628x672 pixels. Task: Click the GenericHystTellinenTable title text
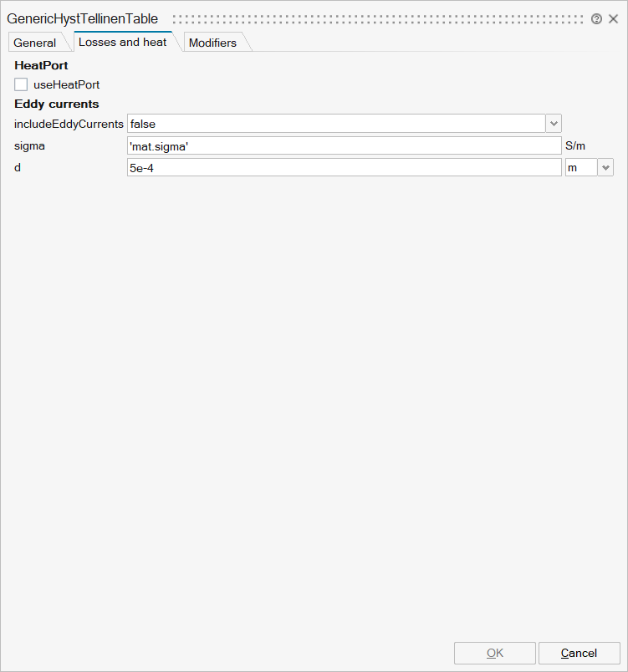click(83, 19)
